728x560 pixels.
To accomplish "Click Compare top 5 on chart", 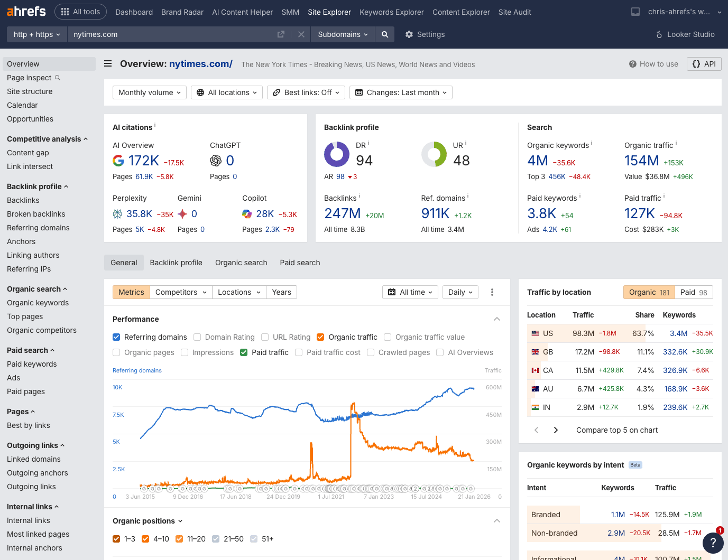I will 616,430.
